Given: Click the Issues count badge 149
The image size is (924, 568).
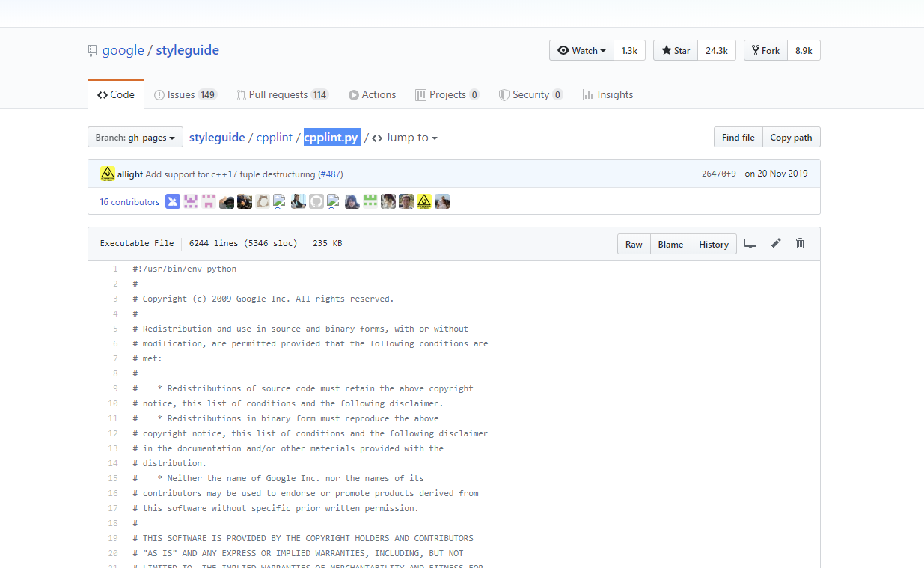Looking at the screenshot, I should (x=207, y=95).
